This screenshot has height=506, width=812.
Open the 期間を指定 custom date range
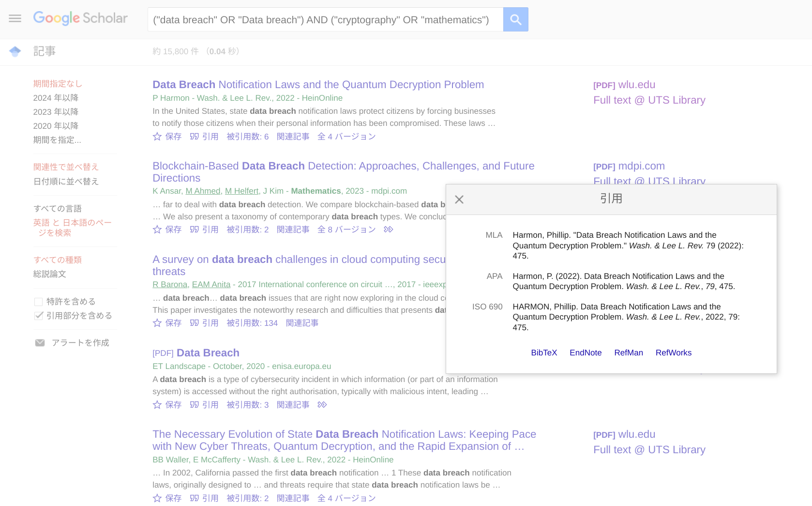57,140
